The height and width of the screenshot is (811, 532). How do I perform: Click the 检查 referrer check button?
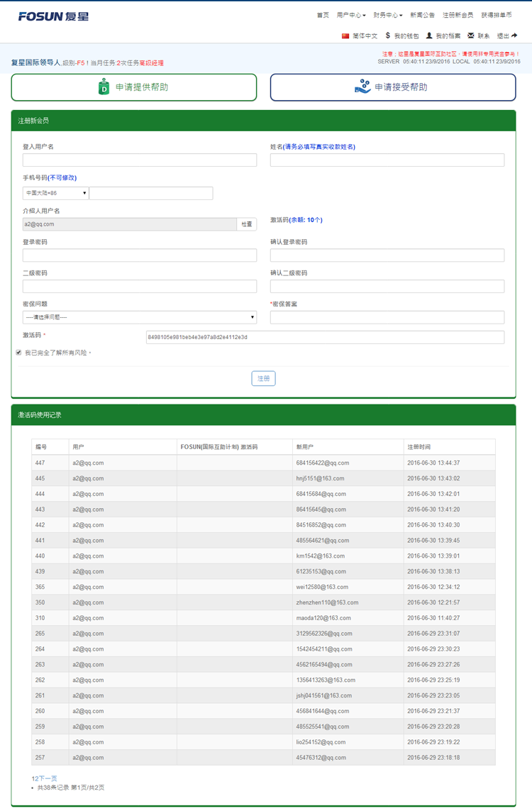coord(247,224)
